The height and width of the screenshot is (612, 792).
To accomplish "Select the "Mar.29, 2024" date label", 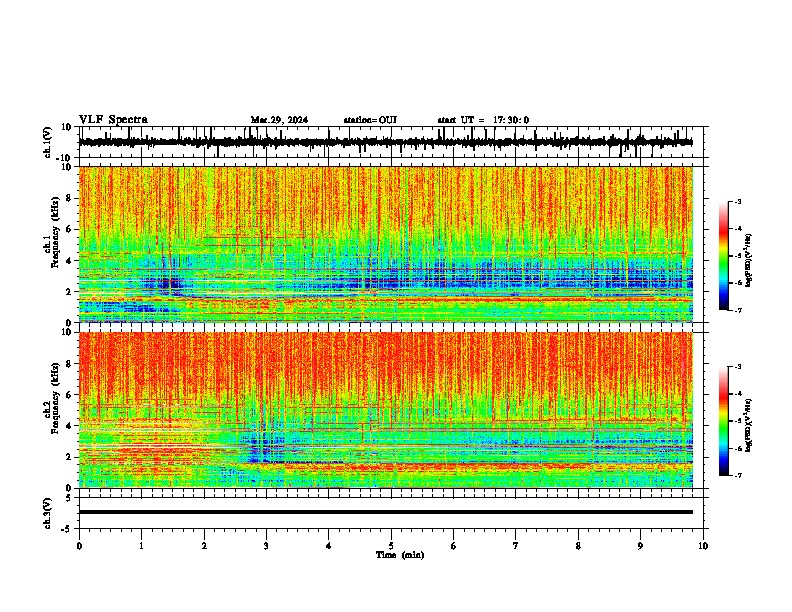I will click(279, 120).
